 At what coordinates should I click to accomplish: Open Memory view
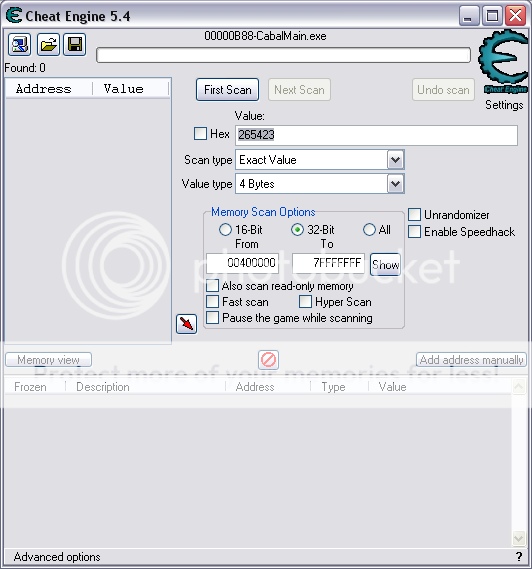48,360
